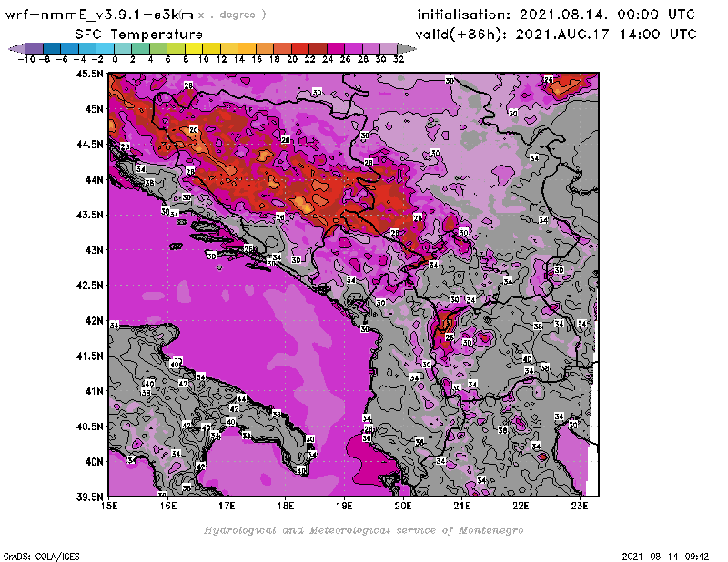Select the legend swatch between 24 and 26
The height and width of the screenshot is (562, 728).
pos(336,48)
